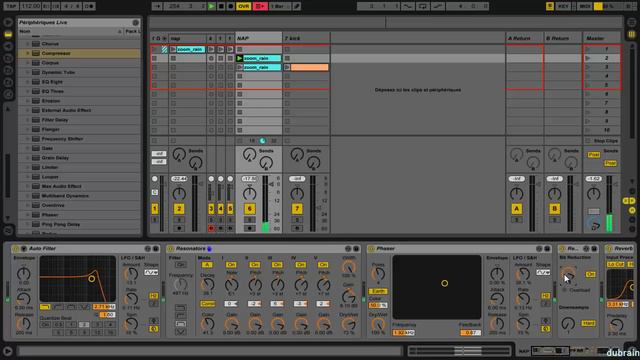Screen dimensions: 640x360
Task: Select the External Audio Effect entry
Action: click(80, 110)
